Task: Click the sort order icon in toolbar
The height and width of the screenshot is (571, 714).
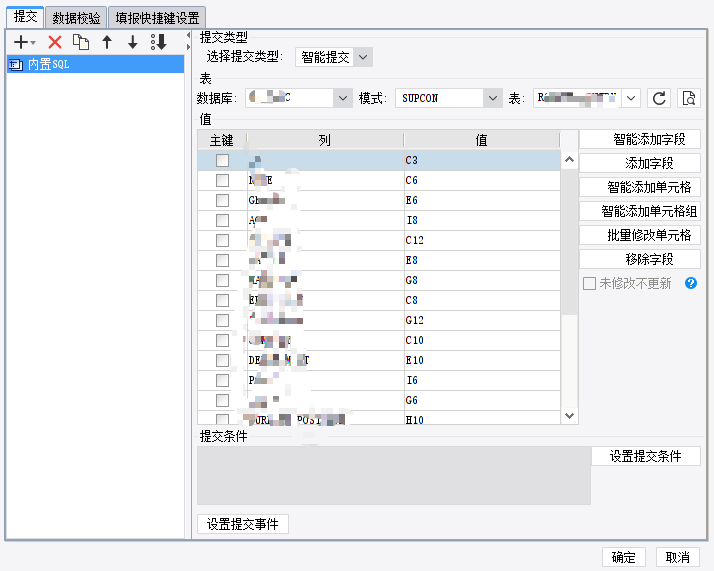Action: (159, 42)
